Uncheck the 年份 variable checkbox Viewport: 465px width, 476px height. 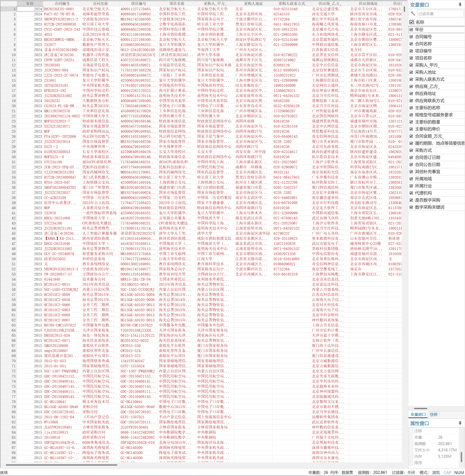(x=411, y=30)
